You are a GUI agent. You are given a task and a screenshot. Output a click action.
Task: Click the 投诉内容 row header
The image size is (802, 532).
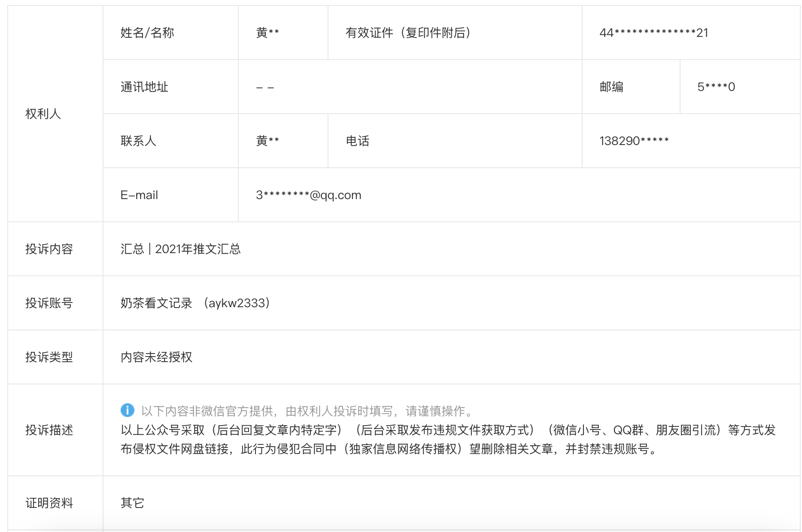pos(49,249)
